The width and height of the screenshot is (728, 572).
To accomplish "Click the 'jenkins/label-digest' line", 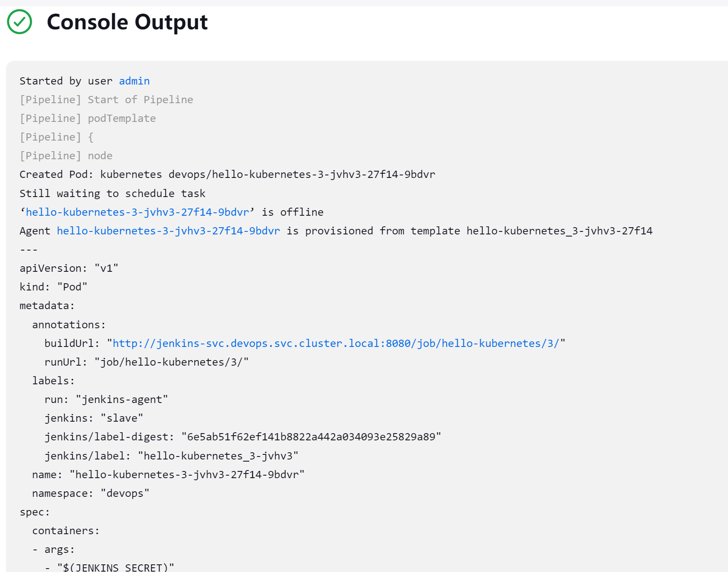I will [243, 437].
